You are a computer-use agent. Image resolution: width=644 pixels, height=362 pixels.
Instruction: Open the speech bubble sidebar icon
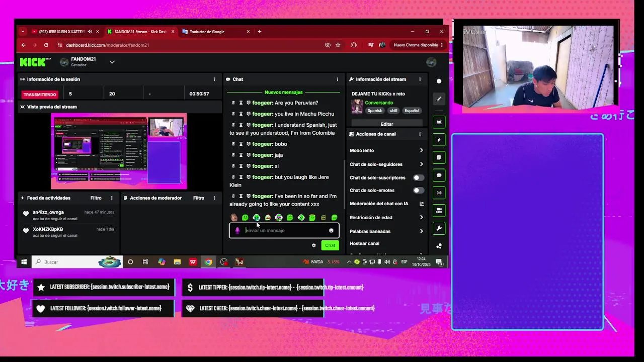point(439,175)
